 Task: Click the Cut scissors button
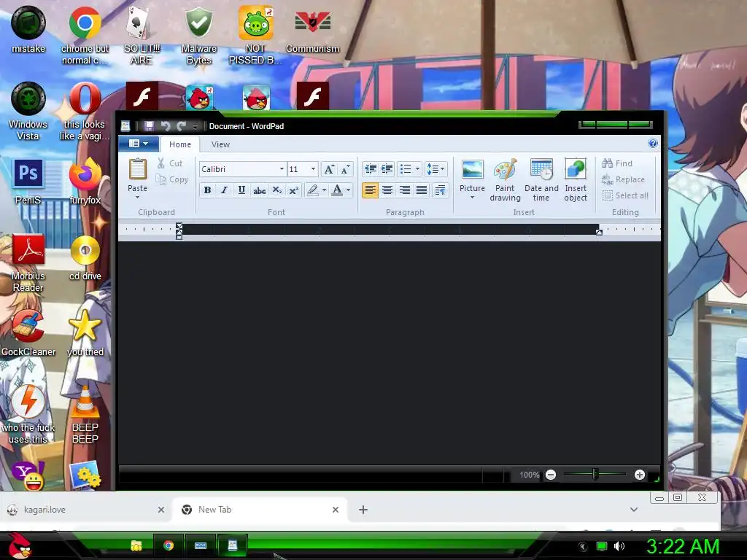click(170, 163)
